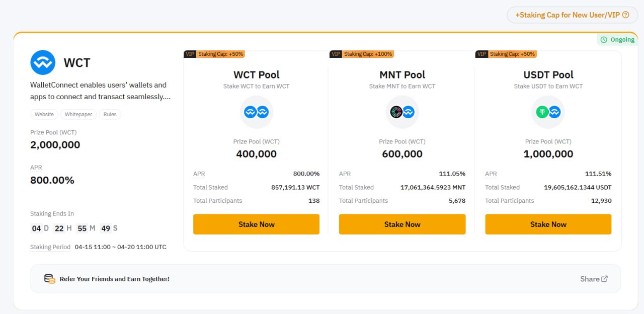Image resolution: width=644 pixels, height=314 pixels.
Task: Stake Now in the MNT Pool
Action: pyautogui.click(x=403, y=224)
